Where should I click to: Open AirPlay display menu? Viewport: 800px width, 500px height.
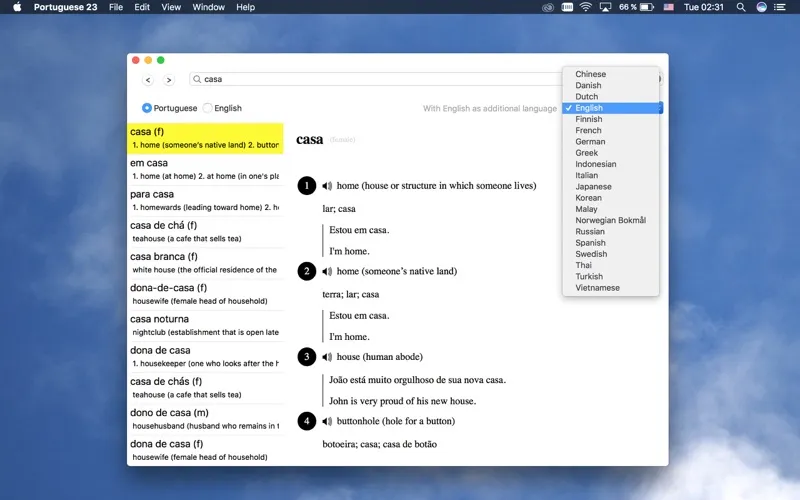605,7
